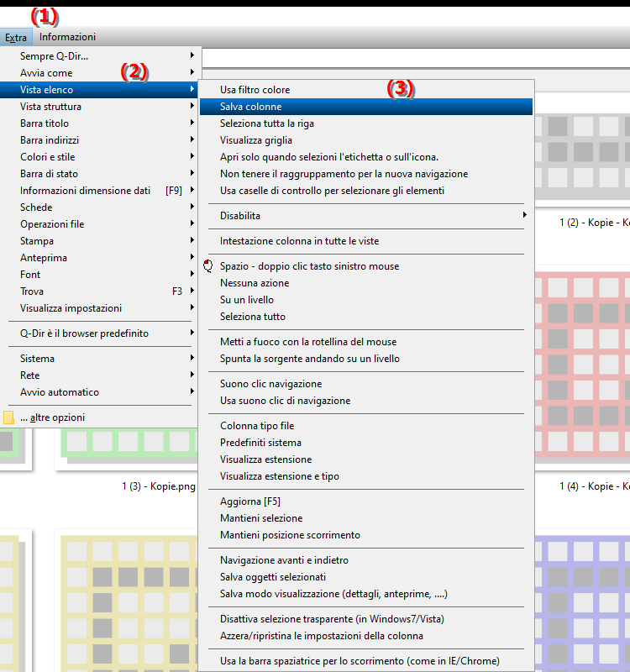This screenshot has height=672, width=630.
Task: Select the Vista elenco menu entry
Action: click(x=99, y=90)
